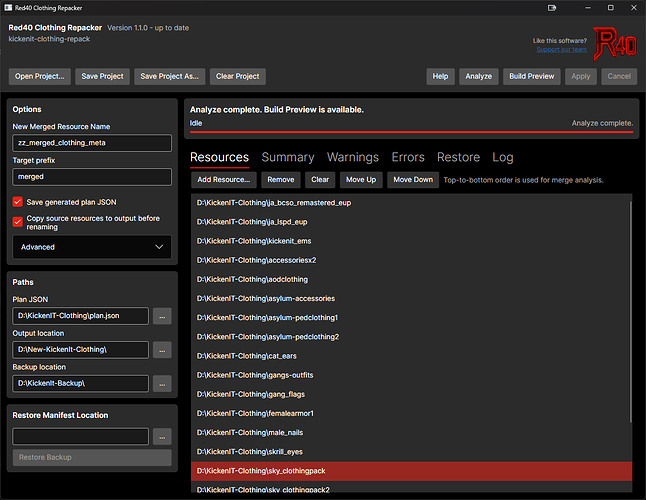Focus the Target prefix field

click(92, 177)
